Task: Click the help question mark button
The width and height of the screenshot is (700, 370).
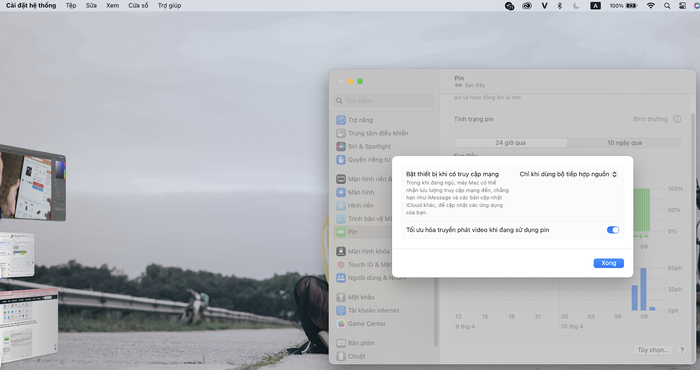Action: (682, 350)
